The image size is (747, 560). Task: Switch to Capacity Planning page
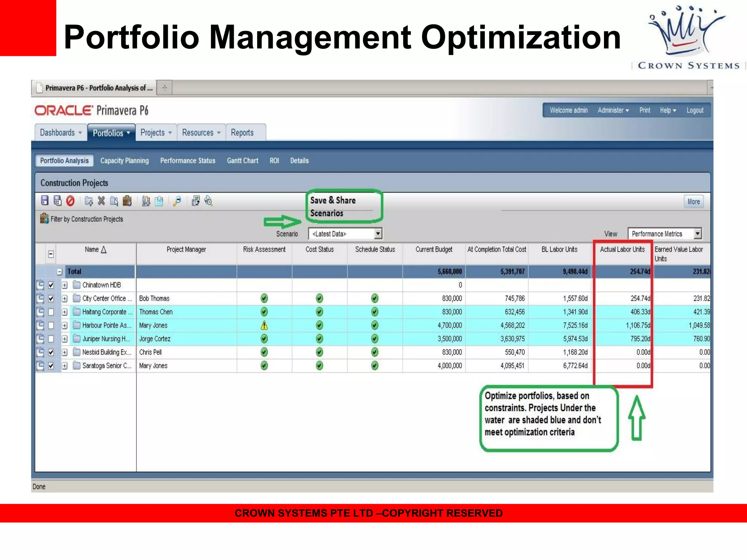click(x=124, y=160)
